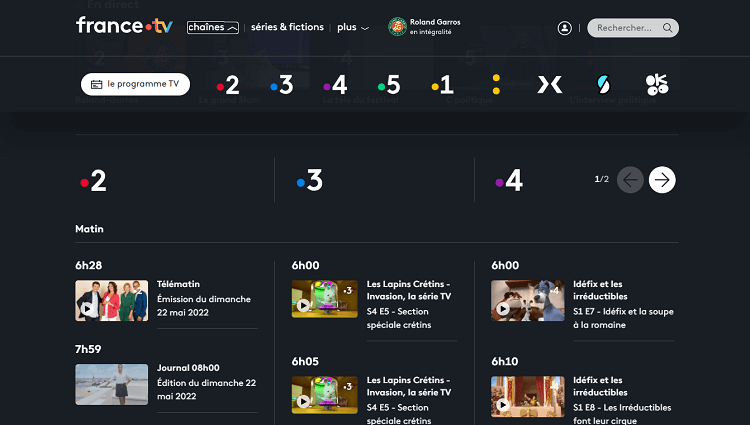Open the france.tv home logo
750x425 pixels.
click(x=124, y=25)
